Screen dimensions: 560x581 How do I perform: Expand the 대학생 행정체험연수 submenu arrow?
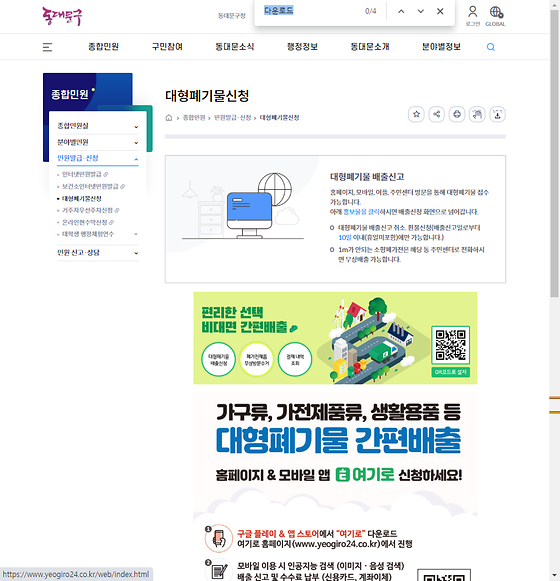point(136,234)
